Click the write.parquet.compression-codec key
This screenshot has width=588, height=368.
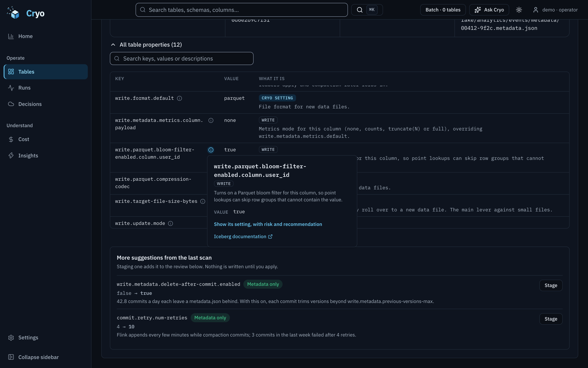pyautogui.click(x=153, y=183)
